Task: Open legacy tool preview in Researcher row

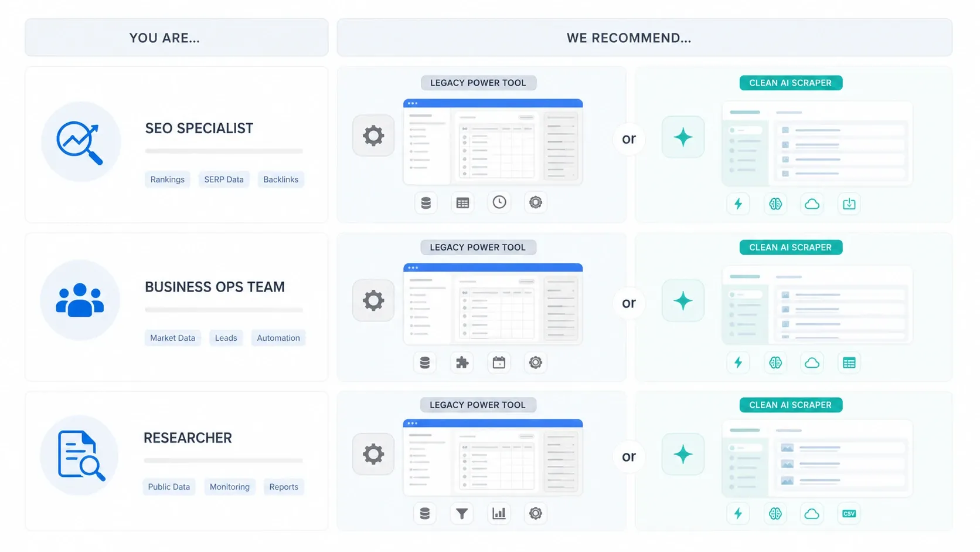Action: pos(493,457)
